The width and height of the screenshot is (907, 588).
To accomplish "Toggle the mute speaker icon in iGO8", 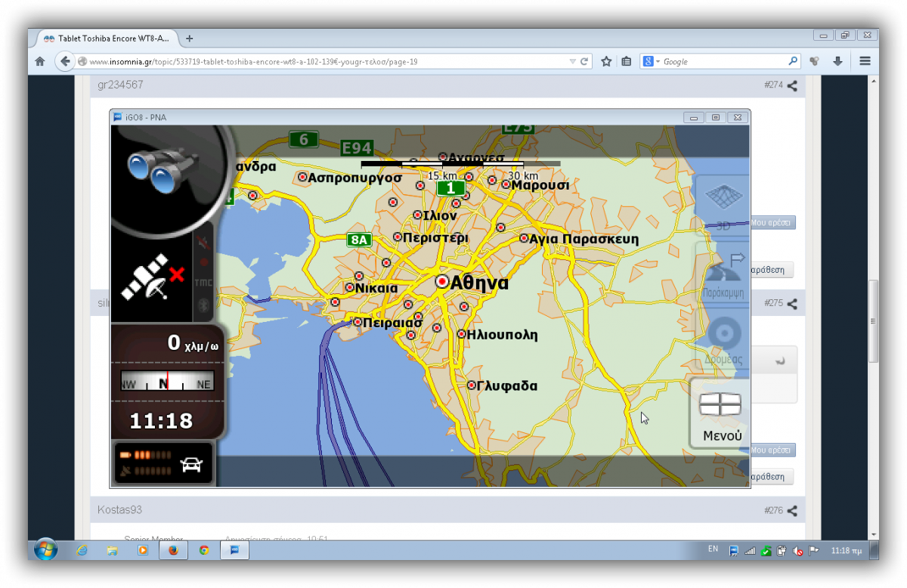I will (203, 242).
